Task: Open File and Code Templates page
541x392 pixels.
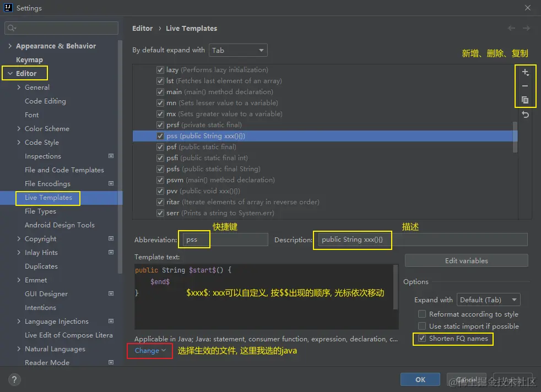Action: [64, 170]
